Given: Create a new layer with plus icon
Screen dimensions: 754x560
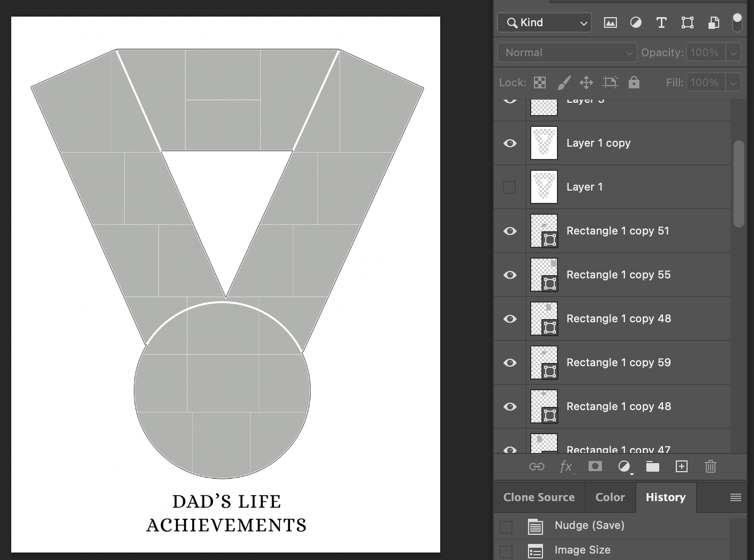Looking at the screenshot, I should tap(681, 466).
